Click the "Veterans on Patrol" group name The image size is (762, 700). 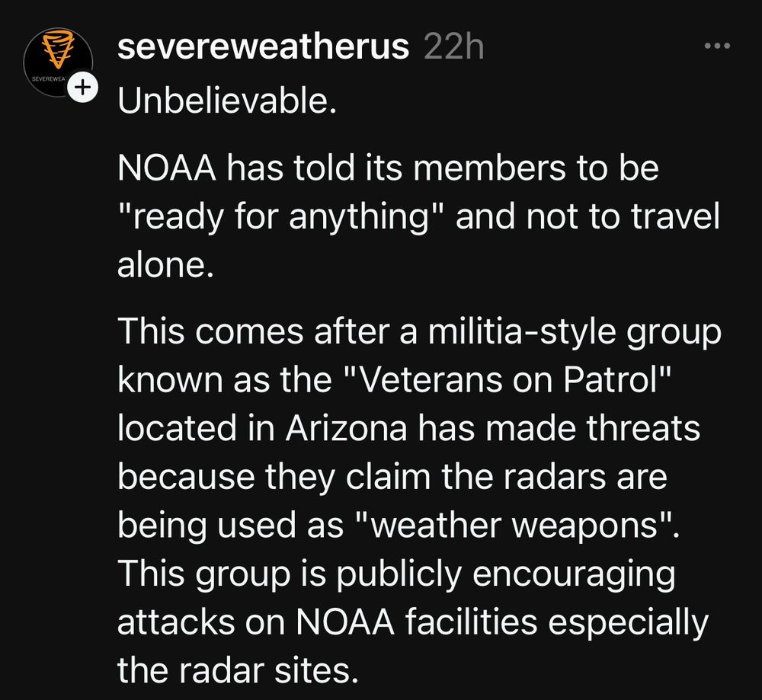pyautogui.click(x=509, y=380)
